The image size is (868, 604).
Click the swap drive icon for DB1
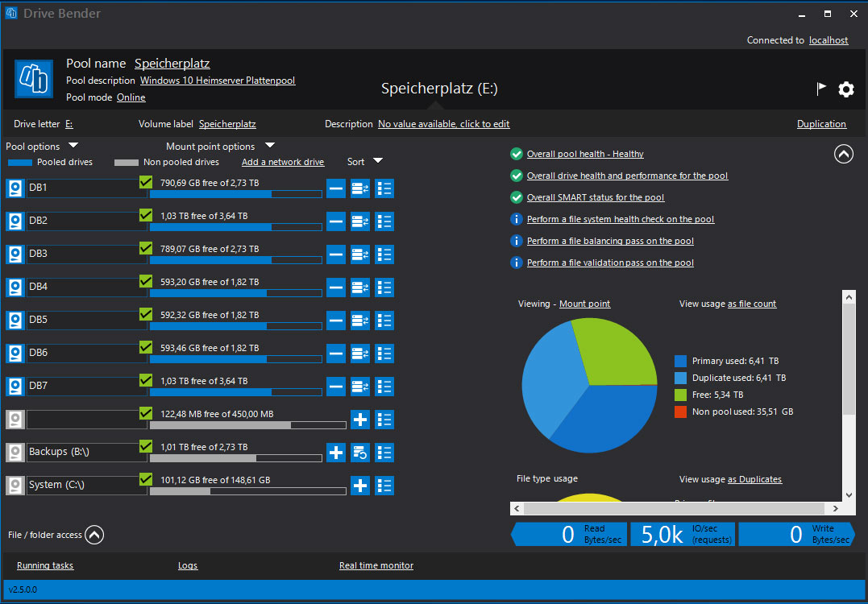point(359,188)
